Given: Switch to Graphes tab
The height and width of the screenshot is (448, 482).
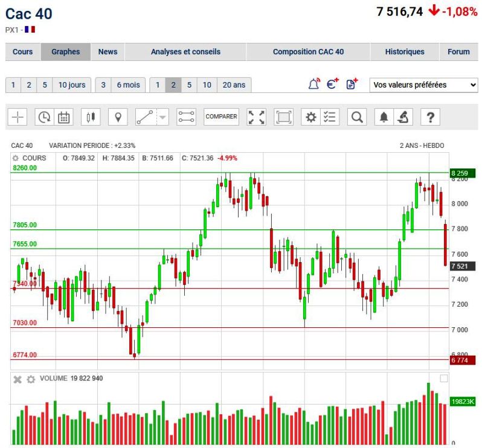Looking at the screenshot, I should pos(65,51).
